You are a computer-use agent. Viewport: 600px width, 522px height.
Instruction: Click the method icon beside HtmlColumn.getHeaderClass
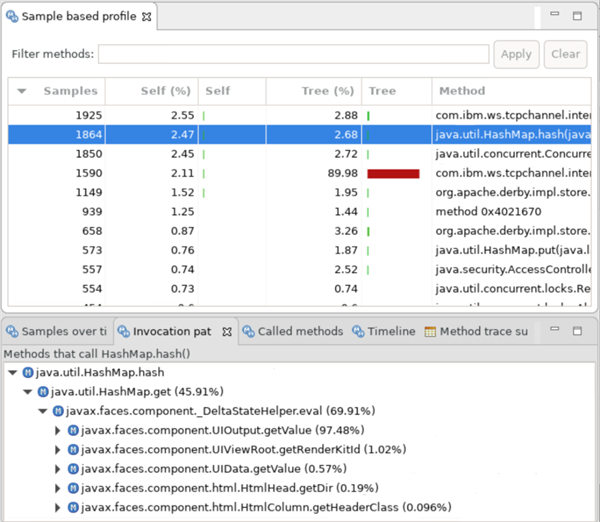tap(73, 507)
